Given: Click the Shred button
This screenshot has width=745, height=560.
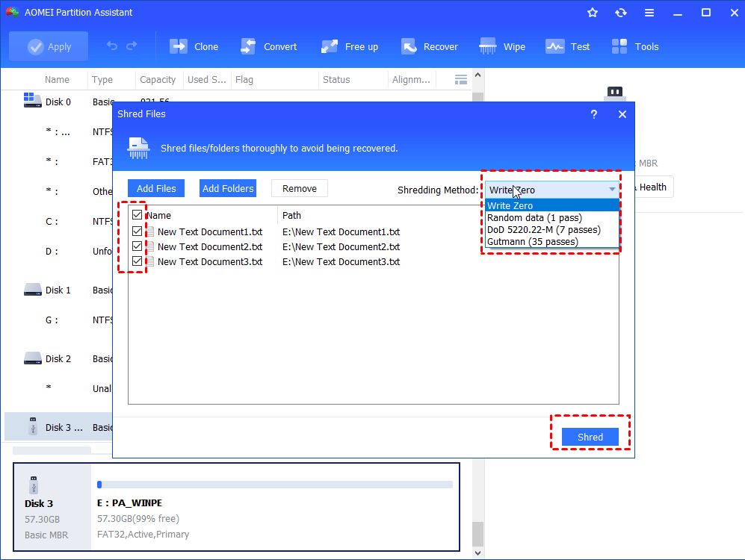Looking at the screenshot, I should (x=590, y=437).
